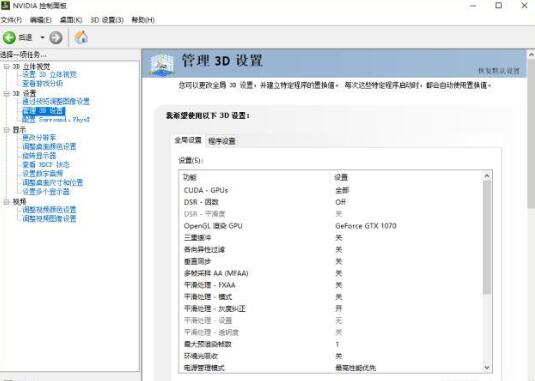The width and height of the screenshot is (535, 381).
Task: Collapse the 3D 设置 tree node
Action: pos(6,93)
